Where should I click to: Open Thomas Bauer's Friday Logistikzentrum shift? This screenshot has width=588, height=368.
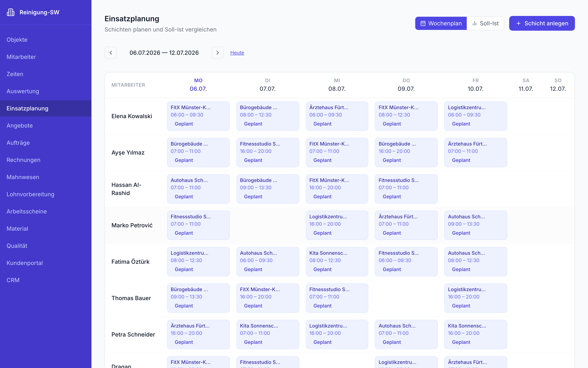click(476, 298)
